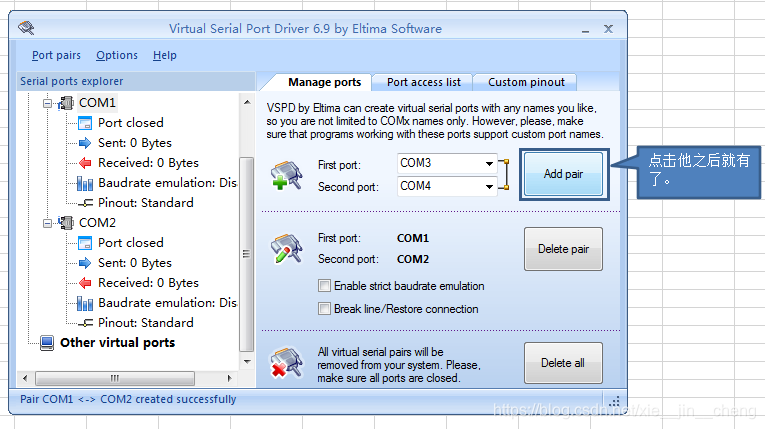This screenshot has width=765, height=429.
Task: Click the vertical scrollbar up arrow in explorer
Action: tap(247, 102)
